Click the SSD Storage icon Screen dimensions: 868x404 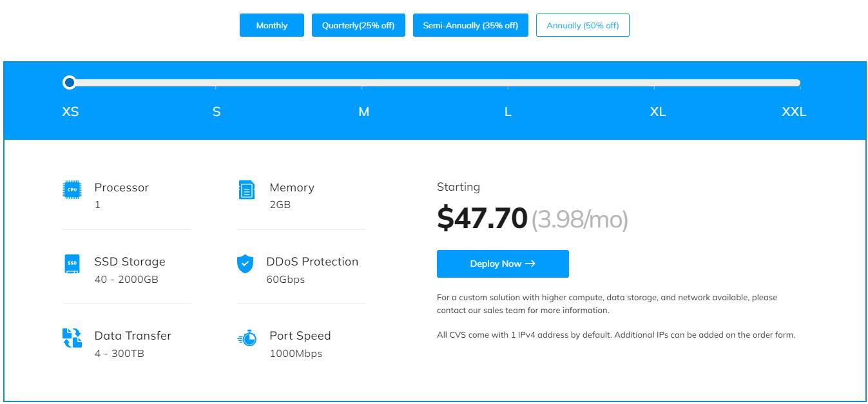tap(72, 264)
